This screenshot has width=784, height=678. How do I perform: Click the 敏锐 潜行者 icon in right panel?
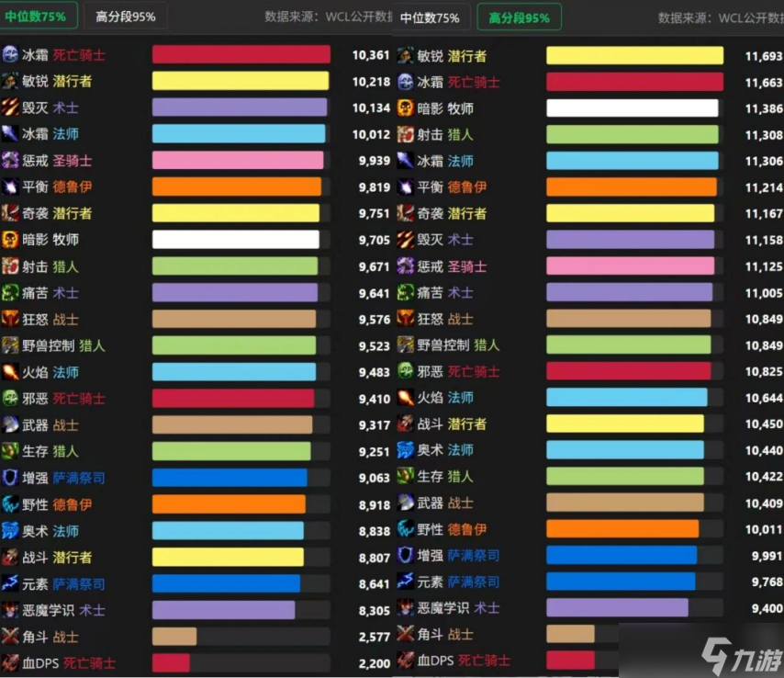406,55
